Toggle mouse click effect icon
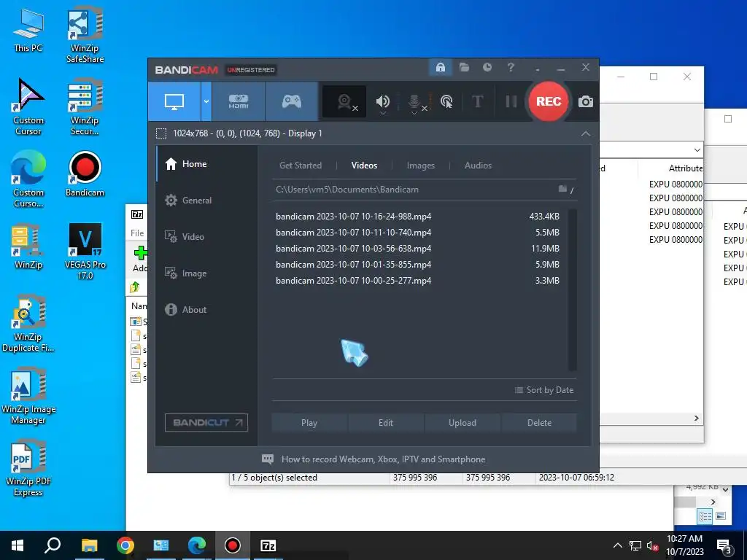Screen dimensions: 747x560 point(446,101)
